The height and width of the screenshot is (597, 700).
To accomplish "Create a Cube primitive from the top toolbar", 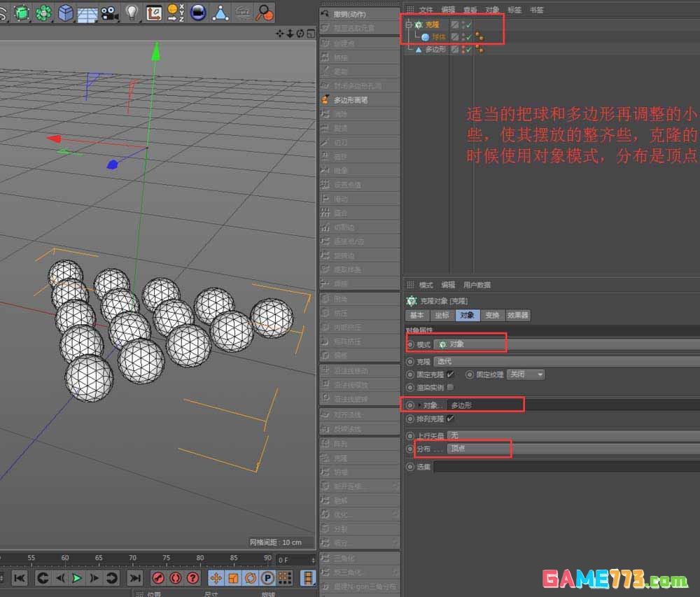I will 64,12.
